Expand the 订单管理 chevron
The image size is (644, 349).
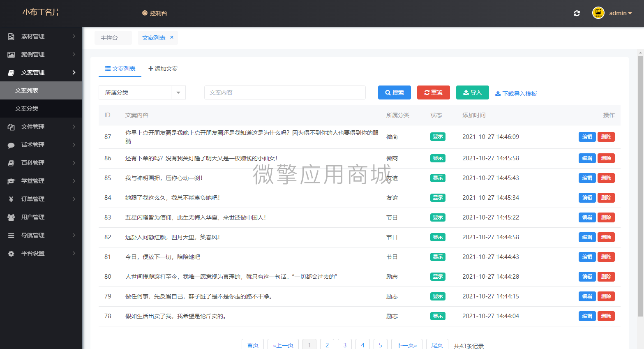pos(74,199)
